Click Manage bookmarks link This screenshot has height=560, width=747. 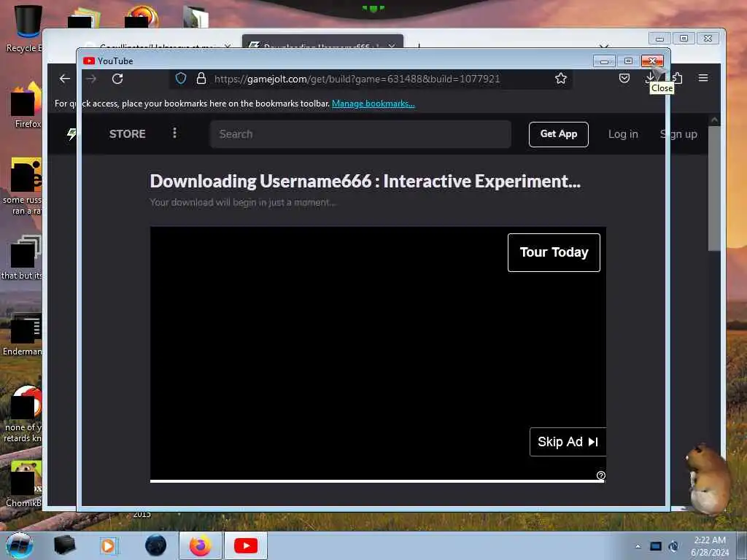pyautogui.click(x=373, y=104)
